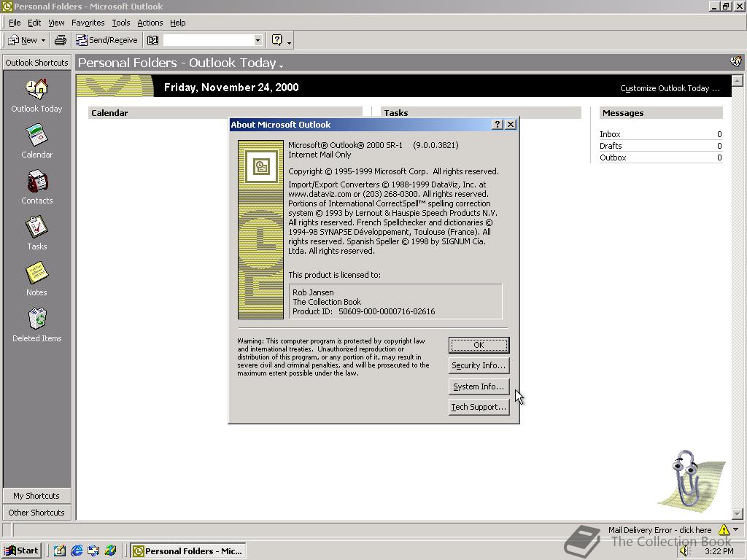Open the Address Book toolbar icon
Image resolution: width=747 pixels, height=560 pixels.
tap(152, 41)
